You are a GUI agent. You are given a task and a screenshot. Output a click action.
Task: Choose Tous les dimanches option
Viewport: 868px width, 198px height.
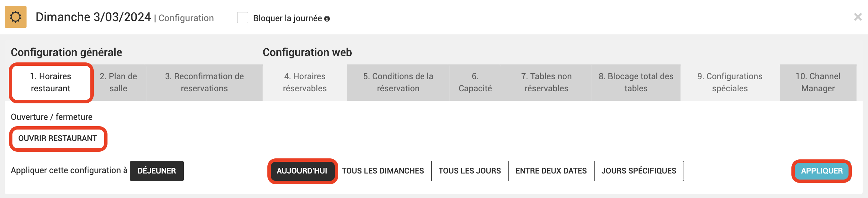coord(383,171)
